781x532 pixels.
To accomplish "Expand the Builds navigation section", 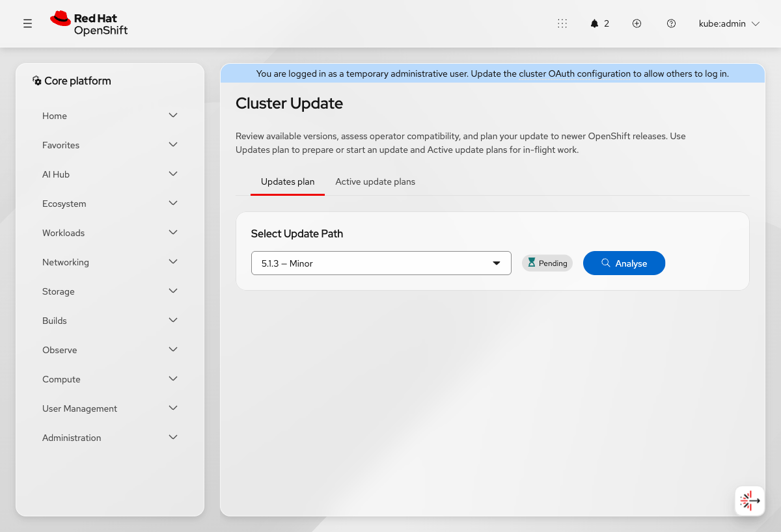I will click(x=110, y=321).
